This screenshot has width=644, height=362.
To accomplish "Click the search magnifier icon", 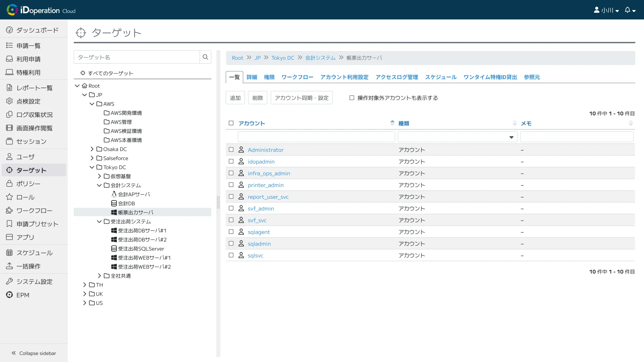I will pos(205,57).
